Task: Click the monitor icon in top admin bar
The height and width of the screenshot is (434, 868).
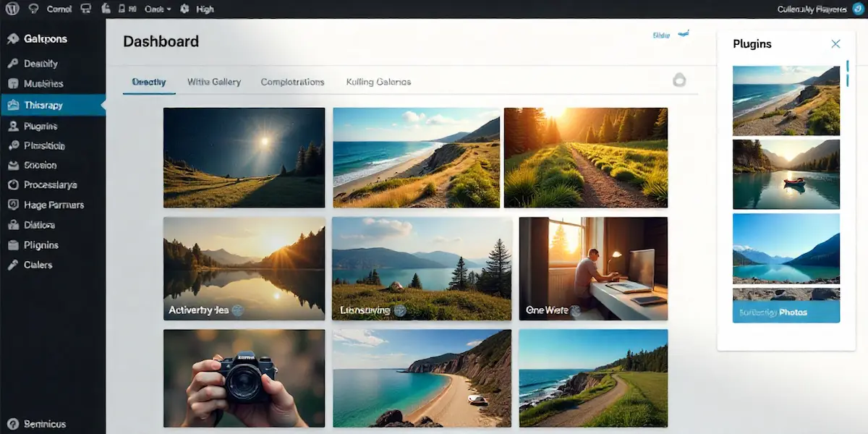Action: click(86, 9)
